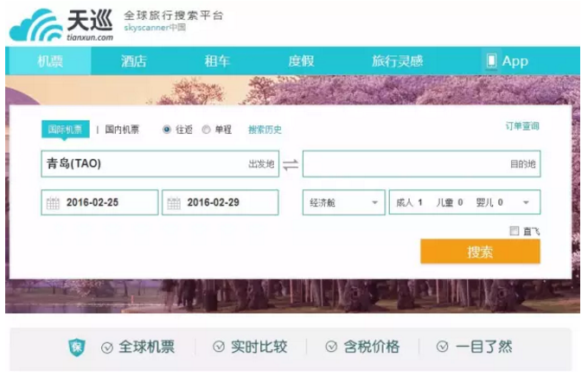The height and width of the screenshot is (383, 588).
Task: Open the 度假 vacation menu item
Action: tap(299, 61)
